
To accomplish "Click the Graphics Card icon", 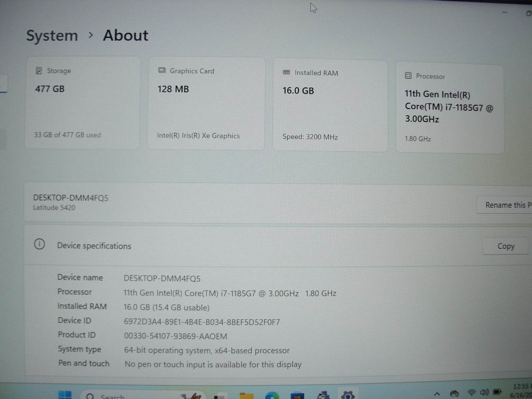I will 162,70.
